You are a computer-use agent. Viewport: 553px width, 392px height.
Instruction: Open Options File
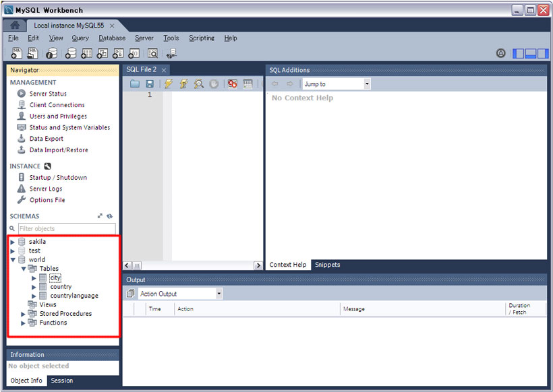coord(47,200)
